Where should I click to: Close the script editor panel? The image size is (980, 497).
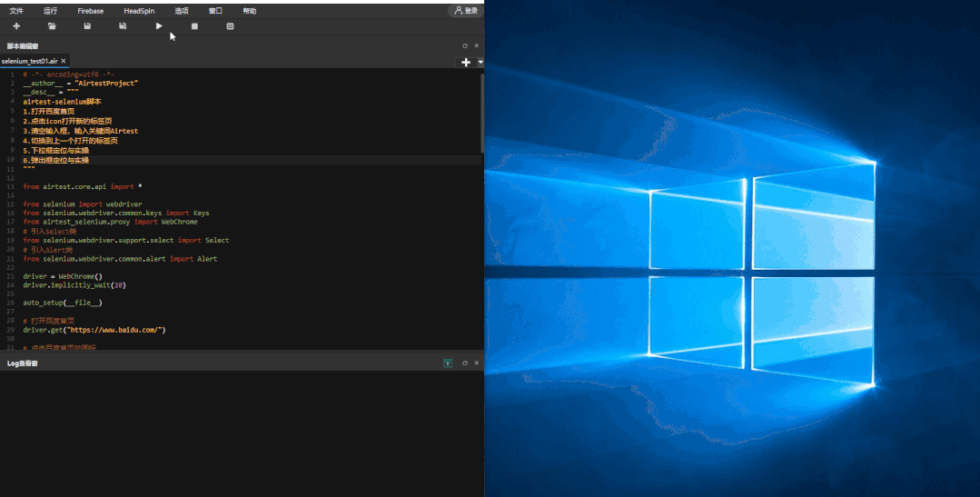point(476,45)
